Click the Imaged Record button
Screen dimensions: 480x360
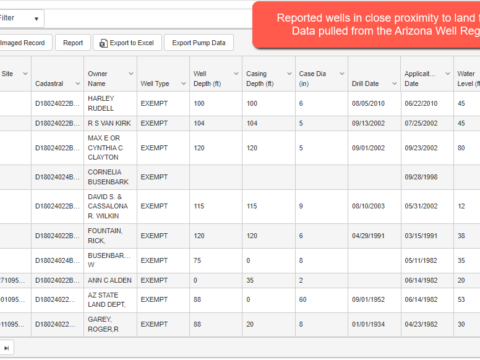(x=24, y=43)
